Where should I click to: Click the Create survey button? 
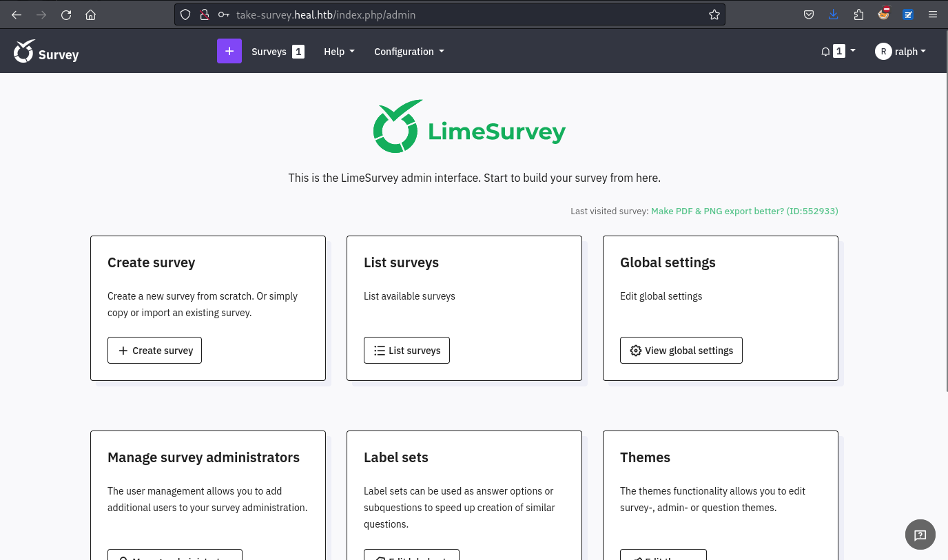(x=155, y=350)
